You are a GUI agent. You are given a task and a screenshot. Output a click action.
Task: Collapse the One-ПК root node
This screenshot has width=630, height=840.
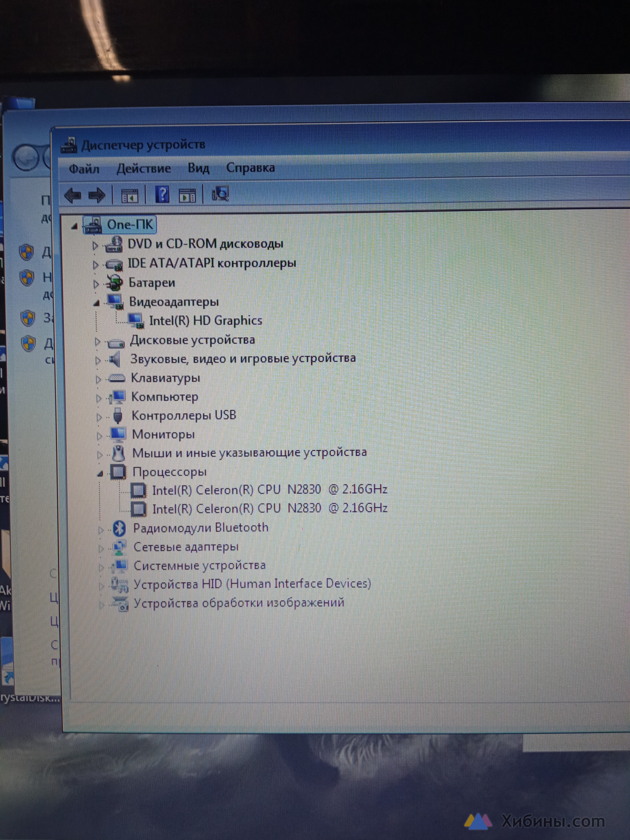74,227
